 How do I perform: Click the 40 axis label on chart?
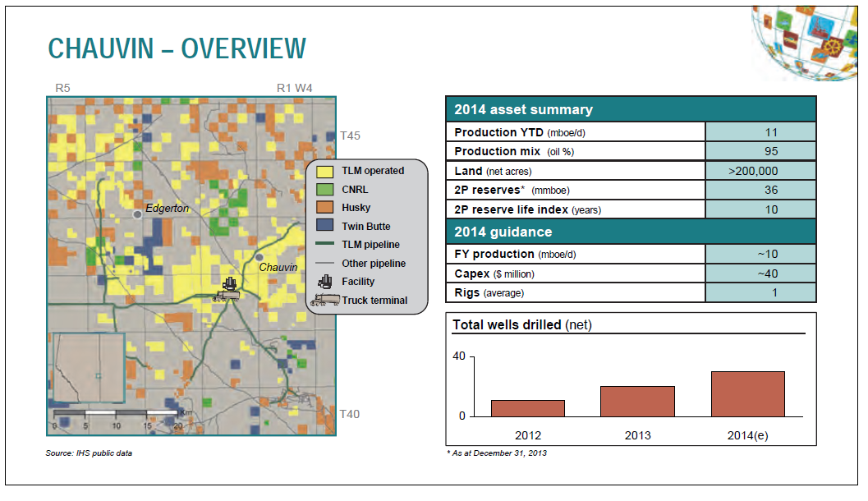(459, 356)
